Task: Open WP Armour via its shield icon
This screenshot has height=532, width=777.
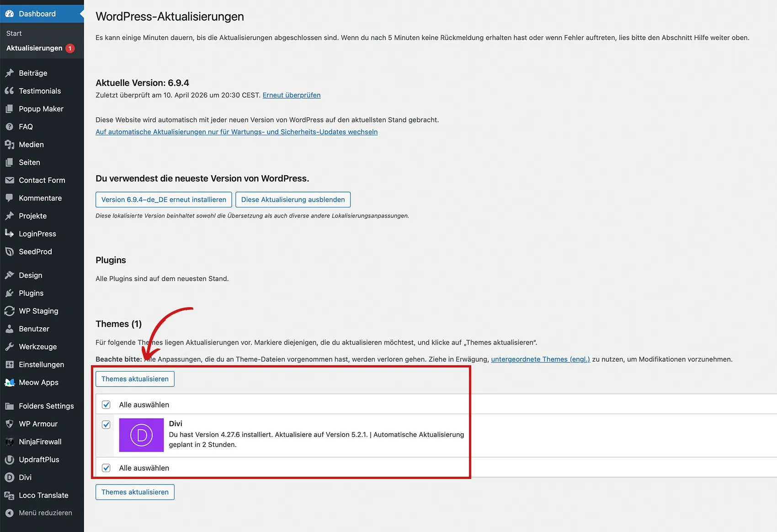Action: [10, 424]
